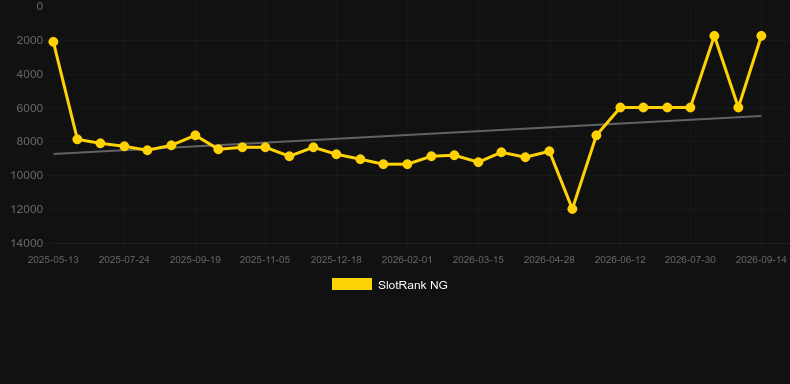Click the gray trend line
The width and height of the screenshot is (790, 384).
click(x=407, y=135)
